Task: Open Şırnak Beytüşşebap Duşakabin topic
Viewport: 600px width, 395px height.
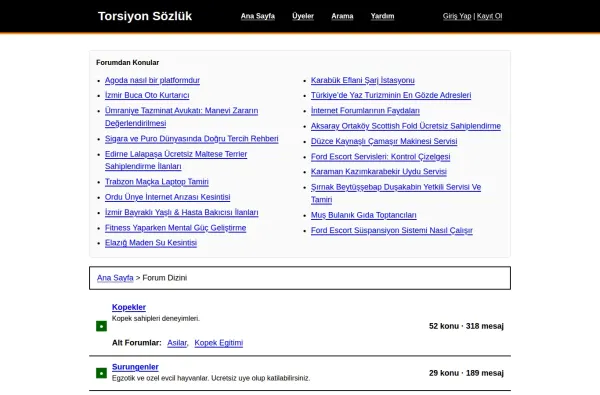Action: tap(396, 193)
